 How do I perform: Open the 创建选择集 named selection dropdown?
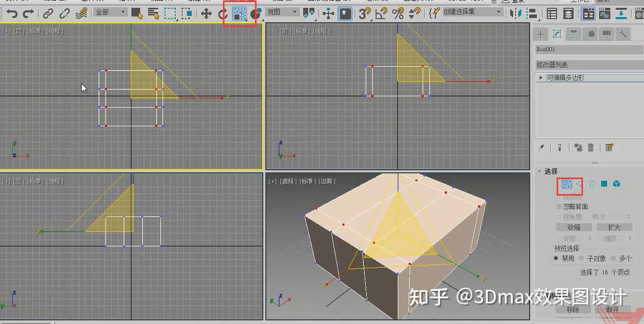click(472, 12)
